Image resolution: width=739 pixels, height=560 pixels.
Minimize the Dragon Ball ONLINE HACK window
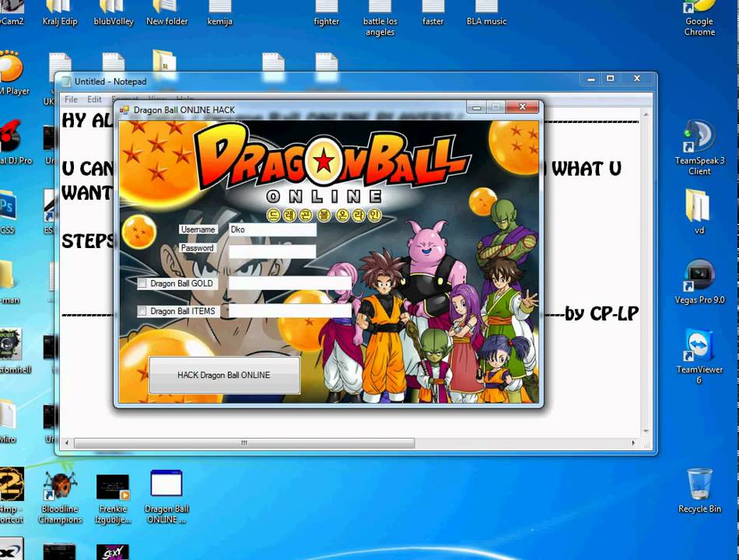click(477, 108)
